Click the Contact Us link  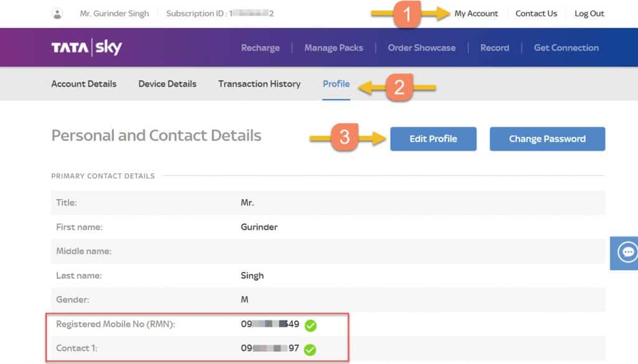[536, 12]
